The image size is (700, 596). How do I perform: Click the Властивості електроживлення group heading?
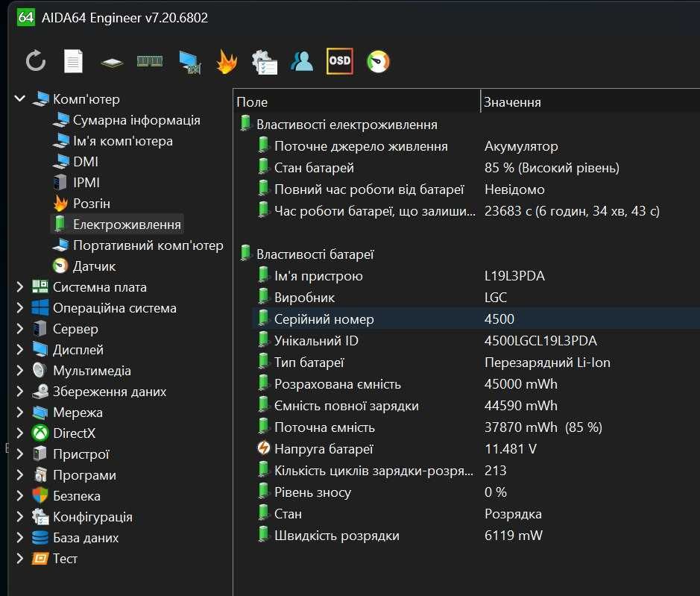(347, 125)
